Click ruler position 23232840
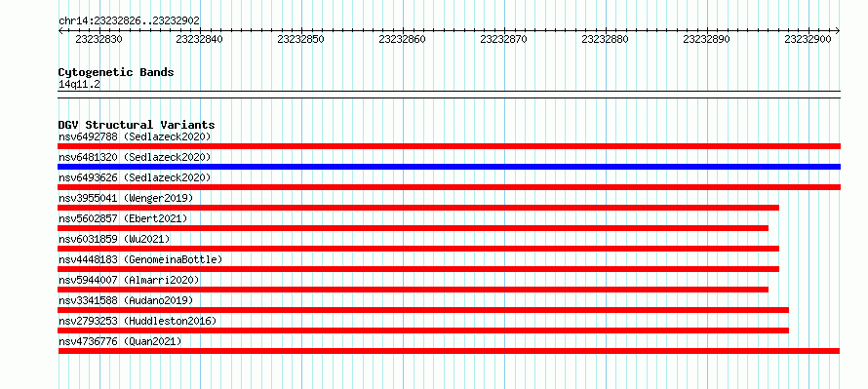 tap(200, 39)
